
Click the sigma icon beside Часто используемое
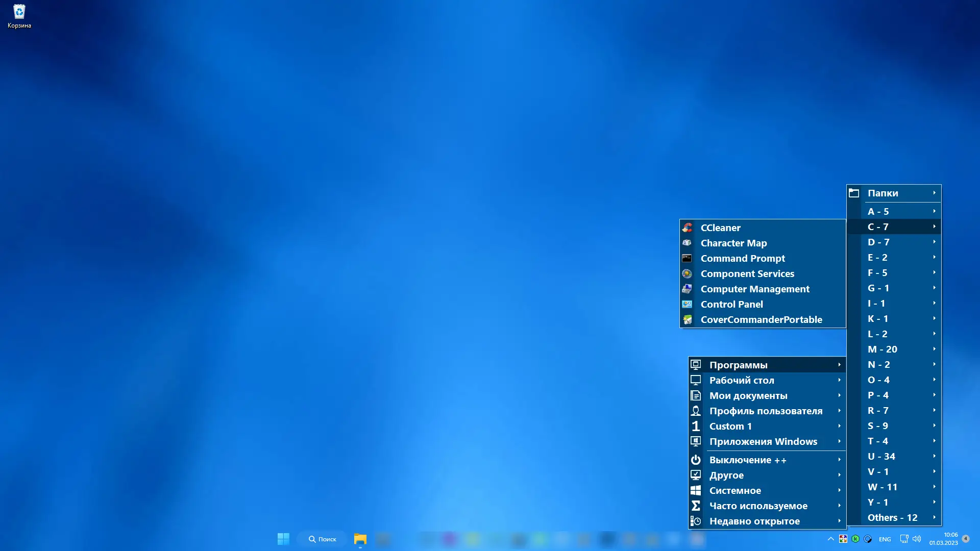(x=696, y=506)
